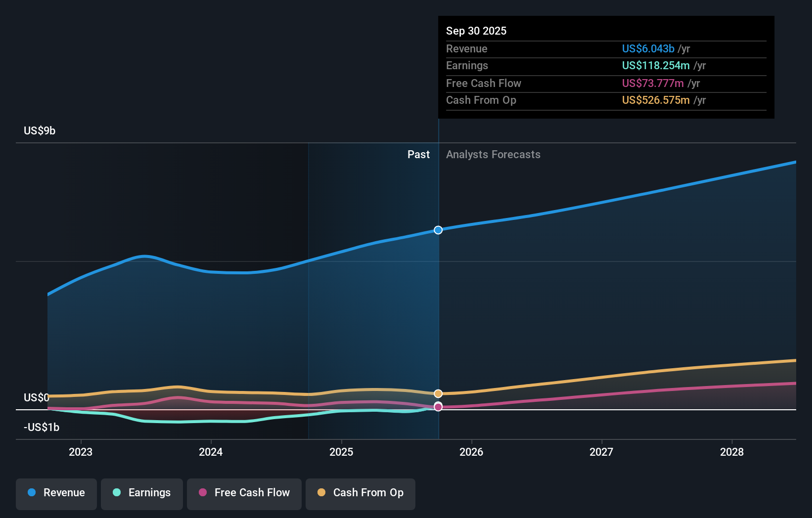Select the orange Cash From Op marker
812x518 pixels.
(x=438, y=393)
